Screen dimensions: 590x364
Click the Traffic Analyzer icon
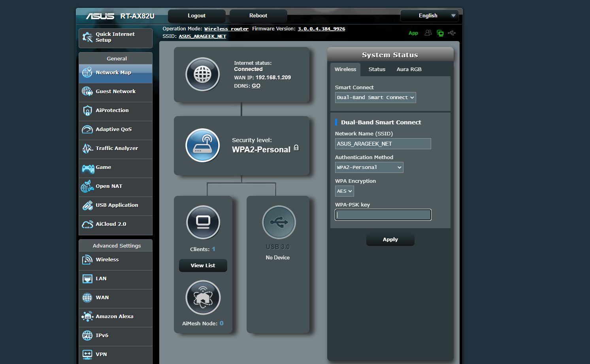(87, 148)
